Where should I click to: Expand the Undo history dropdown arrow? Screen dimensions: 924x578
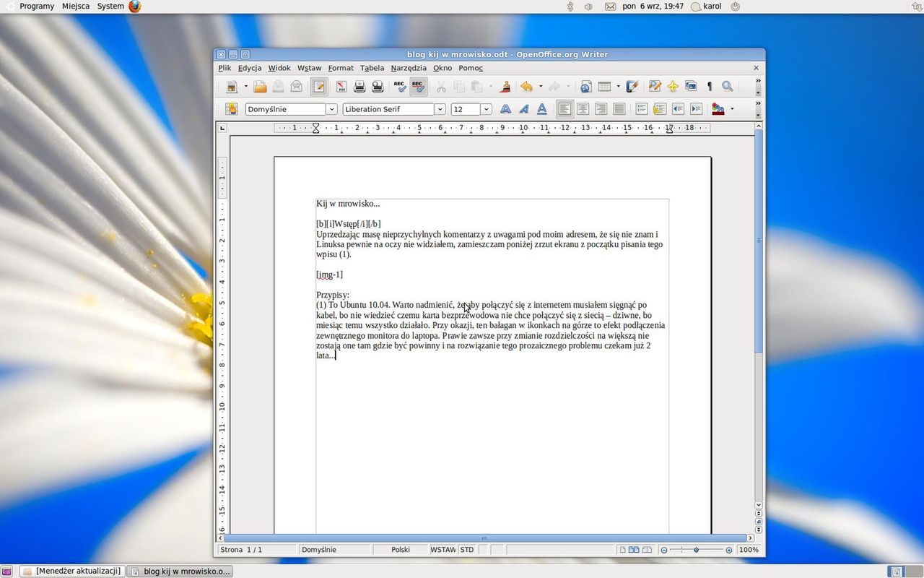coord(540,87)
